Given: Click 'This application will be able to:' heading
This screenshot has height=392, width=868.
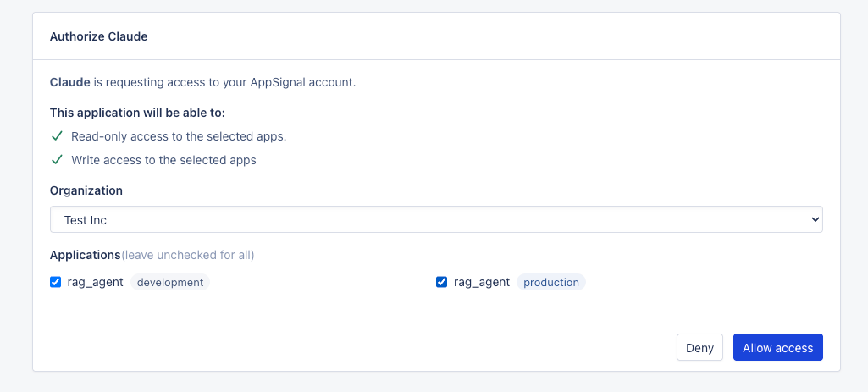Looking at the screenshot, I should pos(137,113).
